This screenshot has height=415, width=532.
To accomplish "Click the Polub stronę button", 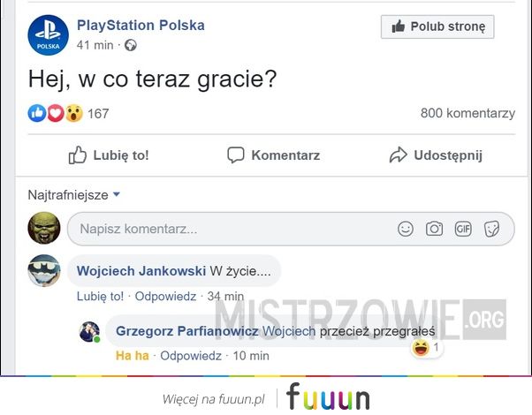I will pos(437,26).
